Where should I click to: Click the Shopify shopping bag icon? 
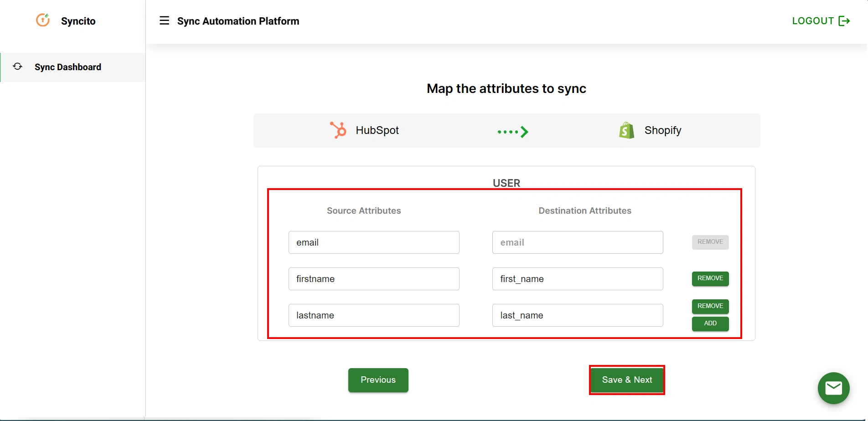[626, 130]
